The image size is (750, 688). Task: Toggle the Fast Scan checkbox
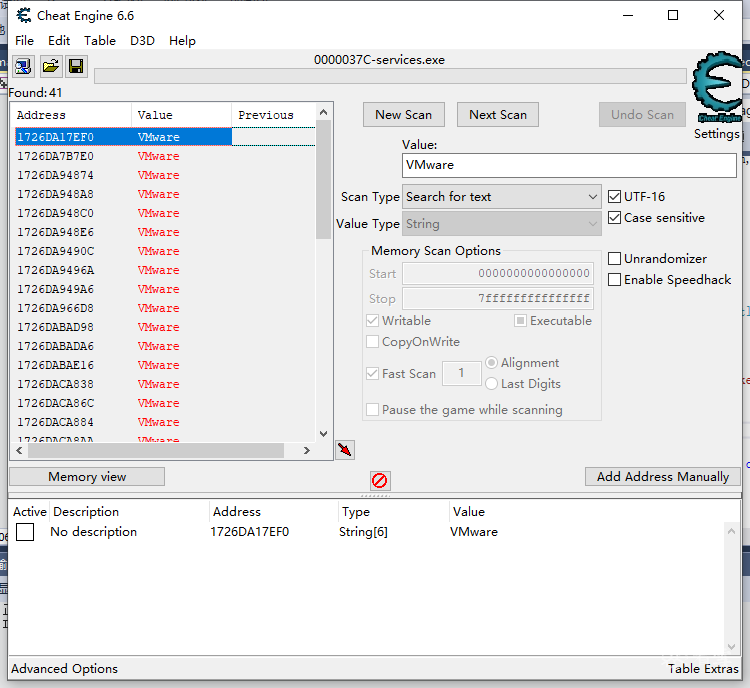point(372,374)
